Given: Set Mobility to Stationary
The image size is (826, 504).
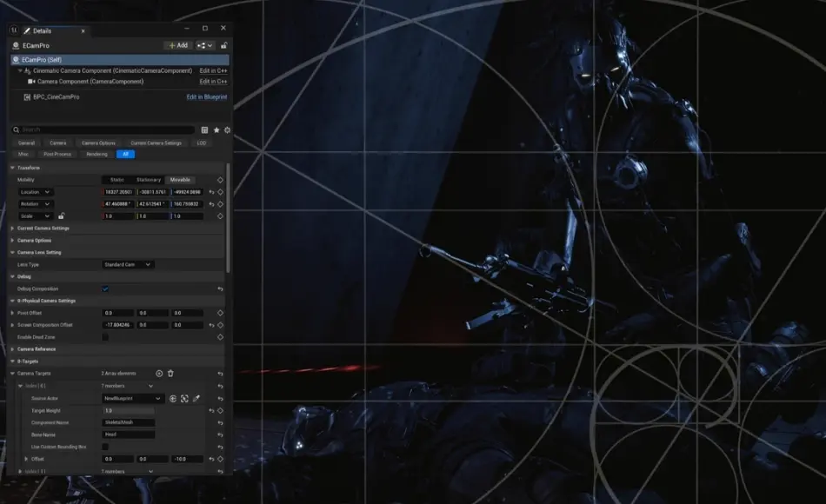Looking at the screenshot, I should coord(149,180).
